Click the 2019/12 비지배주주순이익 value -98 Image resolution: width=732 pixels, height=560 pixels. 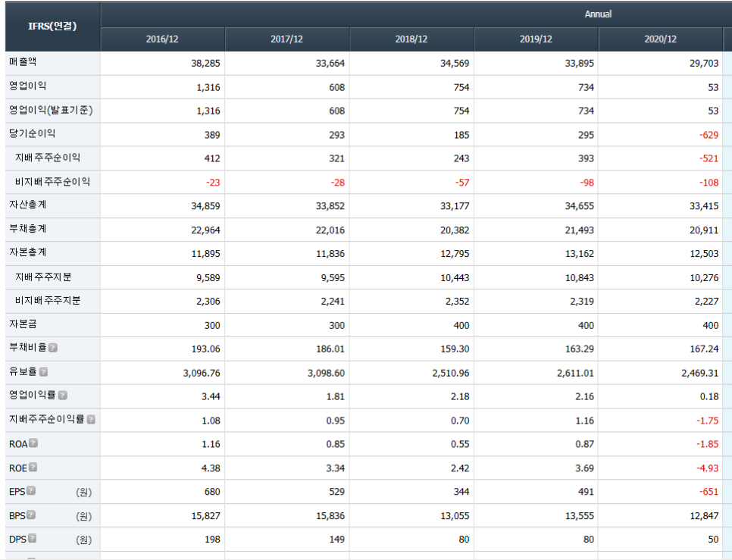click(x=587, y=183)
